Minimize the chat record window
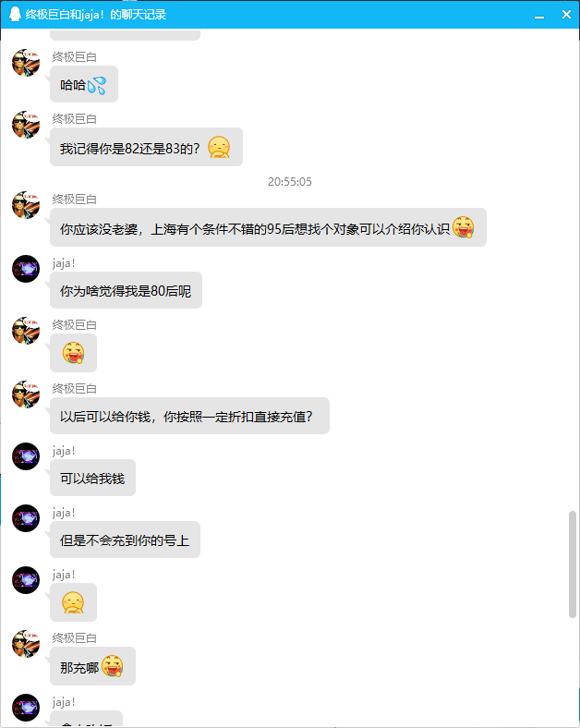 click(539, 15)
